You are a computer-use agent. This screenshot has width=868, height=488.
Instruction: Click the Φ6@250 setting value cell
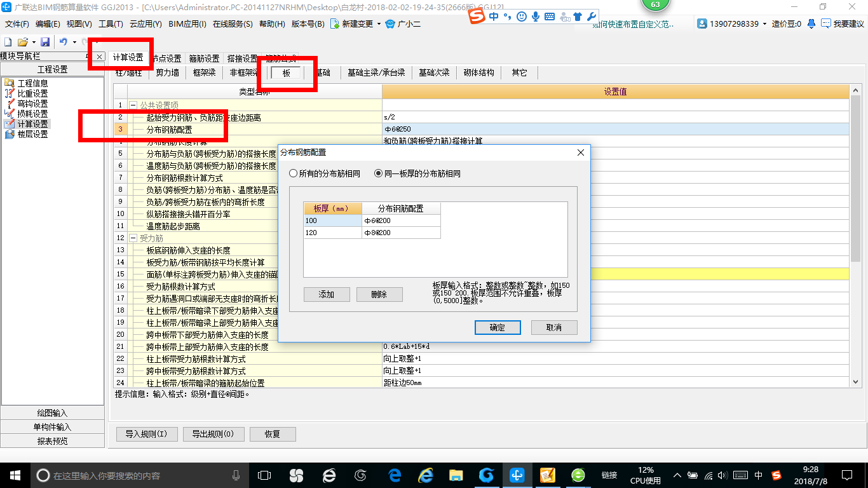[x=615, y=129]
